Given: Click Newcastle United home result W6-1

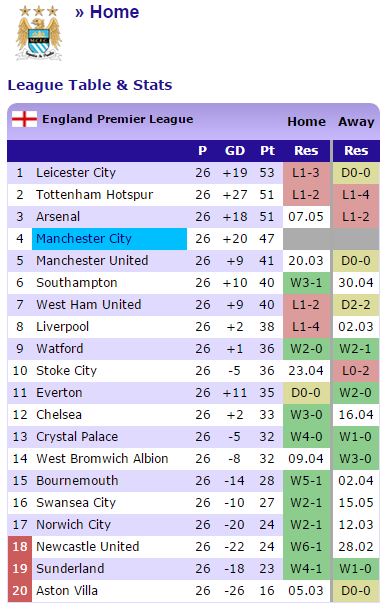Looking at the screenshot, I should [306, 546].
